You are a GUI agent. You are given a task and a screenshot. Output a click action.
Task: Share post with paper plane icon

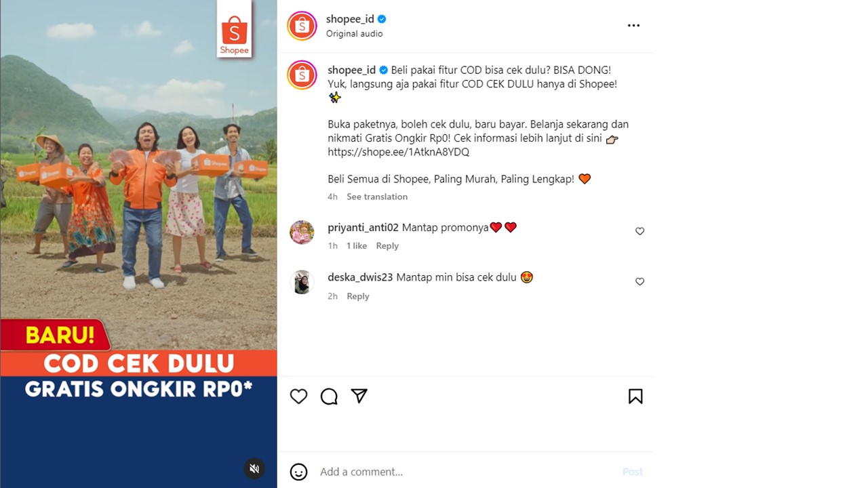coord(359,396)
